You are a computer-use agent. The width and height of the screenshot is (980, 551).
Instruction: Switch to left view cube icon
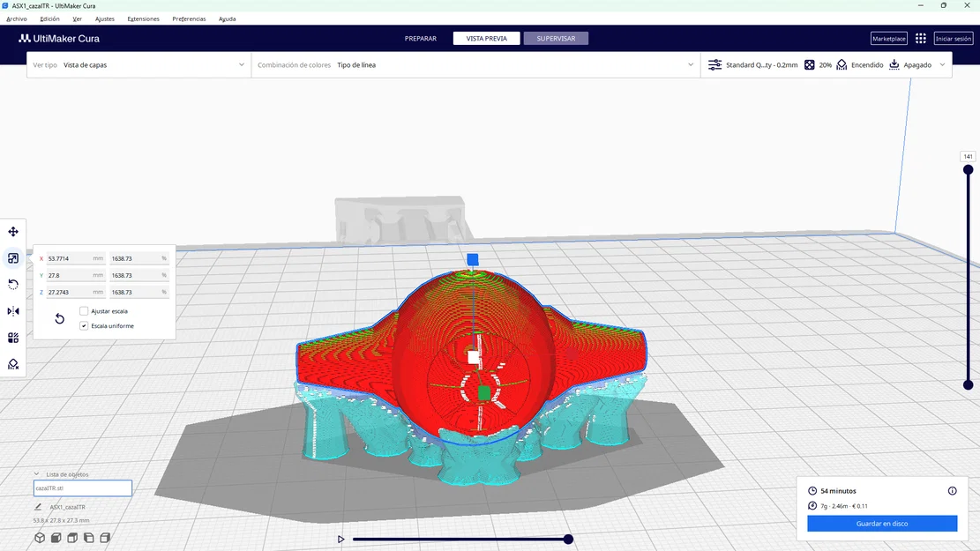tap(89, 537)
